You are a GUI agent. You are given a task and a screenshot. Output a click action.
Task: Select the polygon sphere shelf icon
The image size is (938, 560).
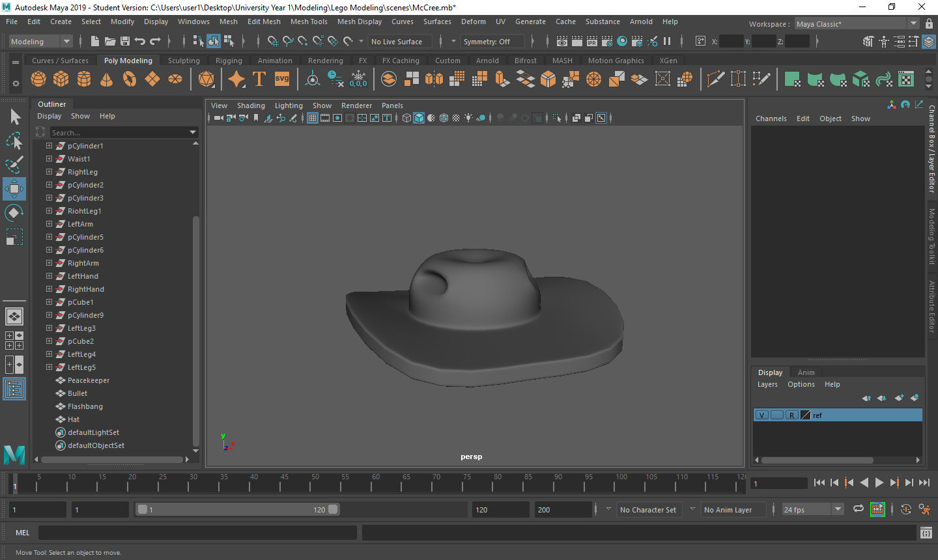38,79
